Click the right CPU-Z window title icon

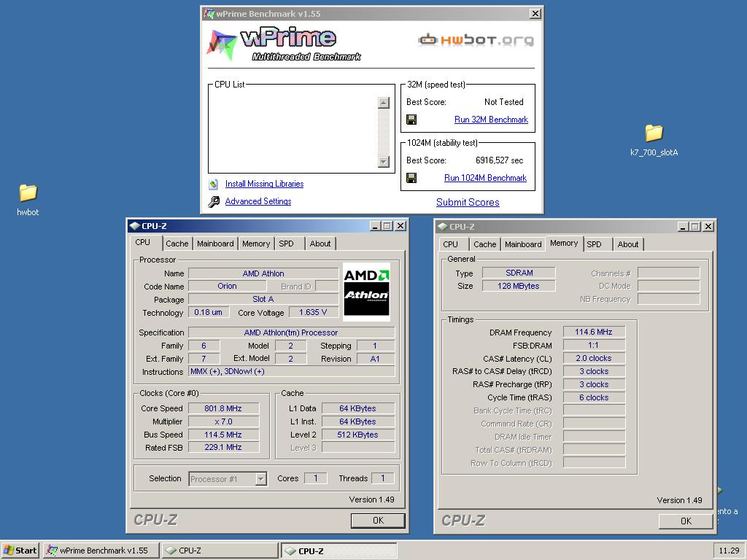tap(443, 227)
